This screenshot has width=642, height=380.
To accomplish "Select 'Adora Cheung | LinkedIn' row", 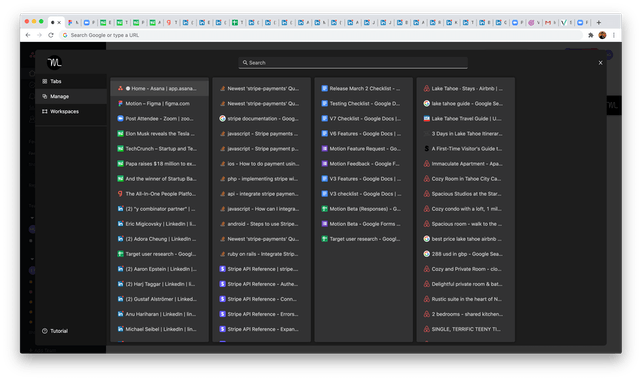I will pos(159,239).
